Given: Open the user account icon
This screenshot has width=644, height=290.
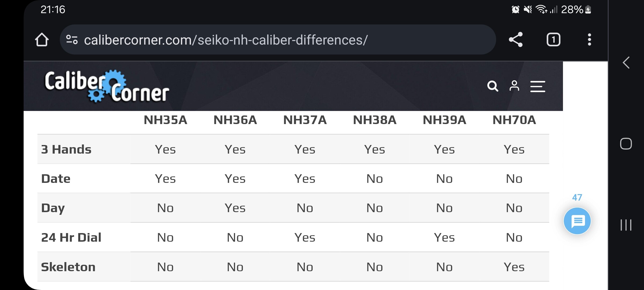Looking at the screenshot, I should (514, 86).
